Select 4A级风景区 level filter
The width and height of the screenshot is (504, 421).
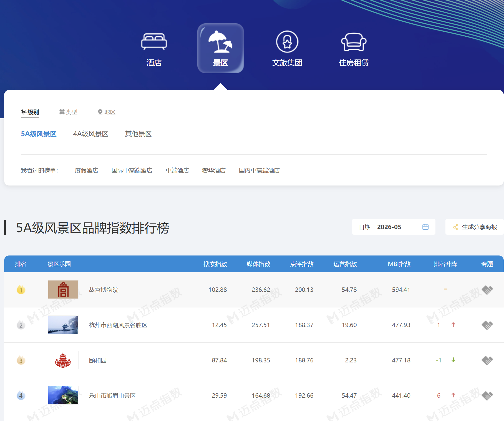pyautogui.click(x=91, y=134)
